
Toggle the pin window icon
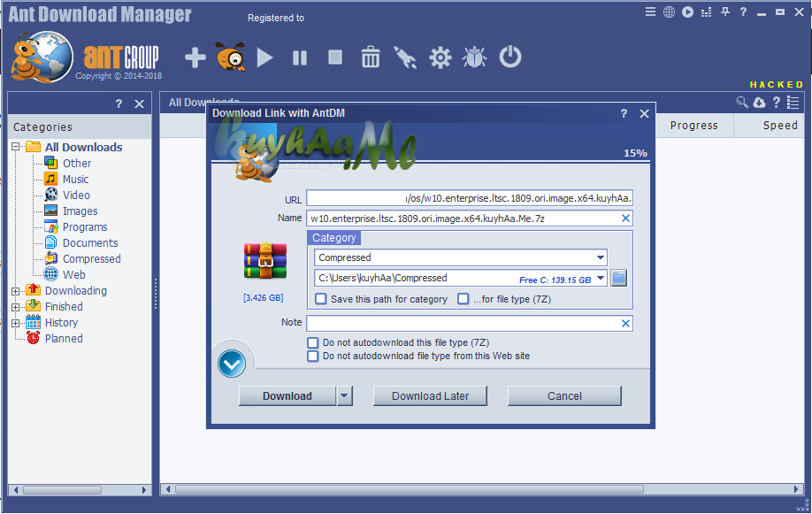[x=725, y=12]
